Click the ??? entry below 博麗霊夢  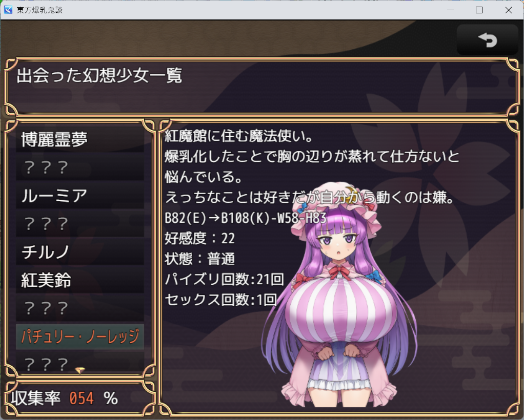click(x=80, y=167)
